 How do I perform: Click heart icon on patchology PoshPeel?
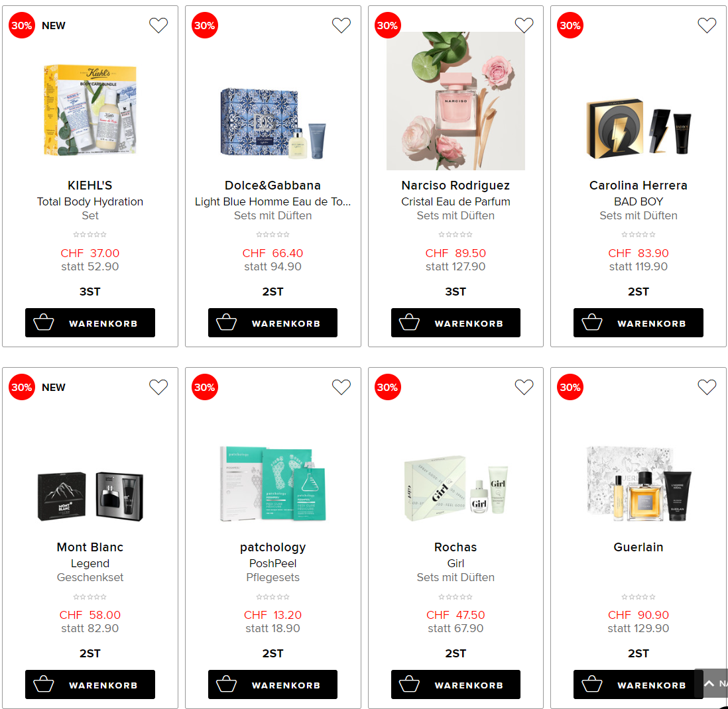point(341,387)
